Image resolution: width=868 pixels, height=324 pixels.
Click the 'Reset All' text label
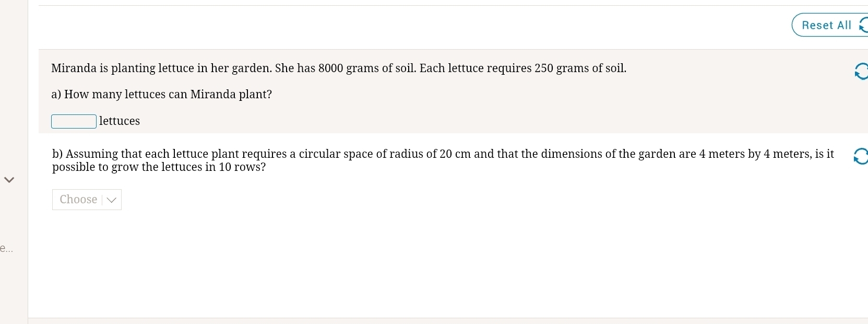pyautogui.click(x=826, y=25)
